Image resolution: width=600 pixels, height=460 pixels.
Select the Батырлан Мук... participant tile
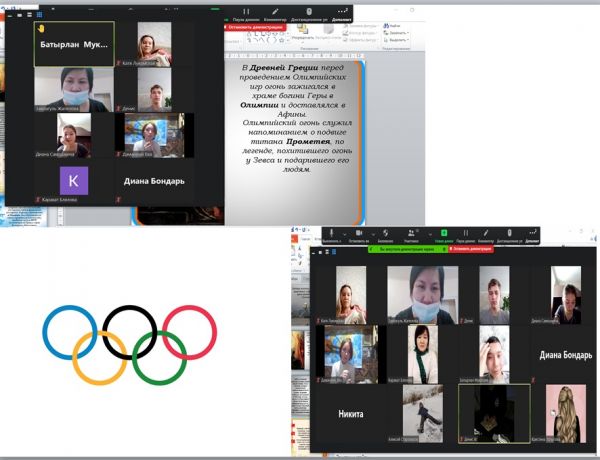(74, 44)
